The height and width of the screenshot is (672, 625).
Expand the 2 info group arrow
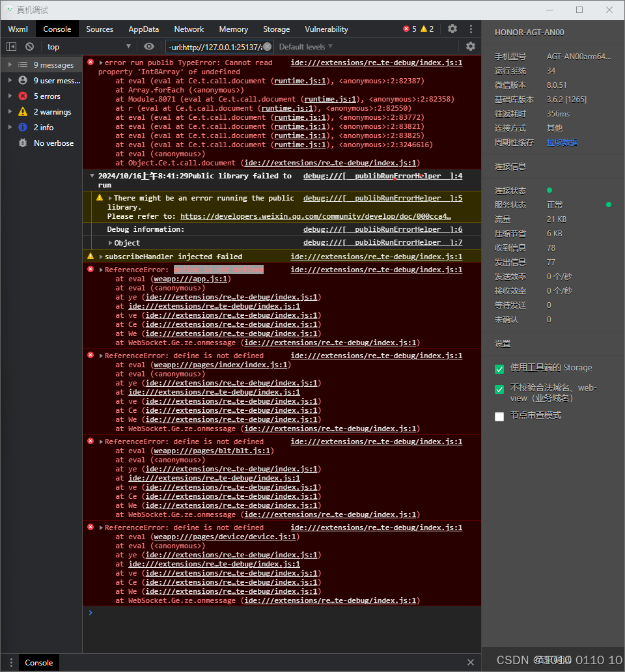[10, 127]
